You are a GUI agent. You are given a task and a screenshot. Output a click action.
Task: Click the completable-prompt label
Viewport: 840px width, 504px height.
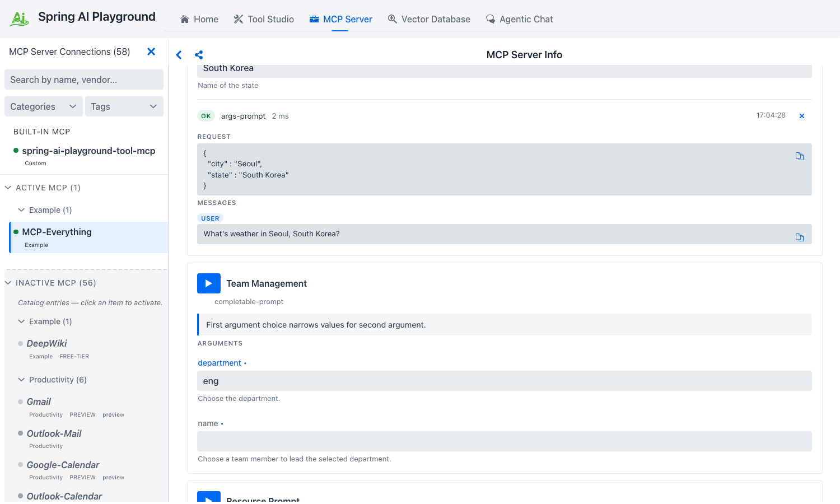point(249,302)
